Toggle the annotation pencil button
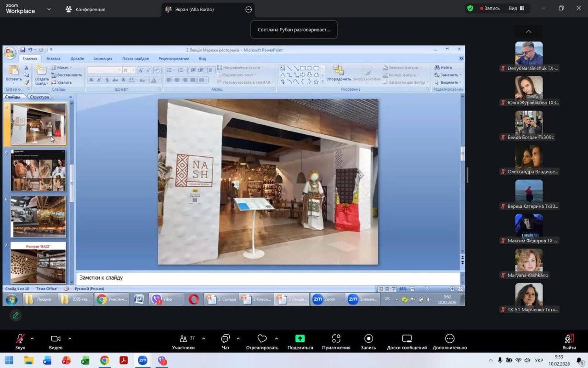Screen dimensions: 588x368 click(x=16, y=316)
